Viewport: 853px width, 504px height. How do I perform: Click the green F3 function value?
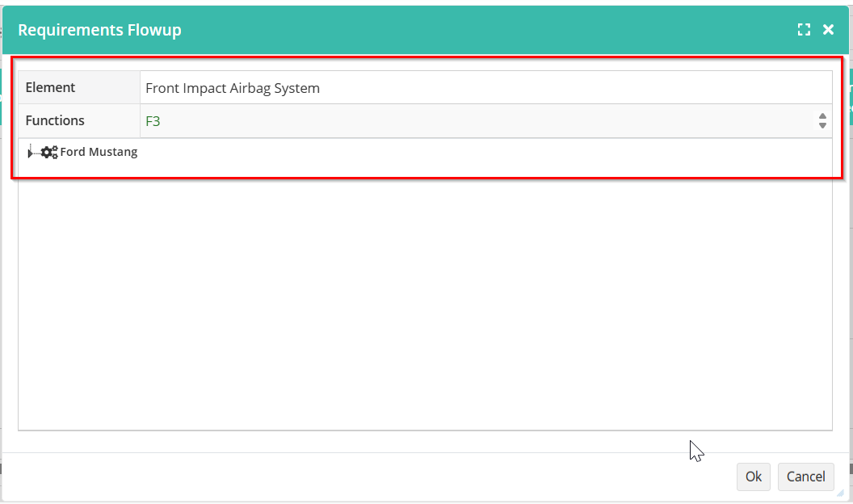(x=153, y=121)
